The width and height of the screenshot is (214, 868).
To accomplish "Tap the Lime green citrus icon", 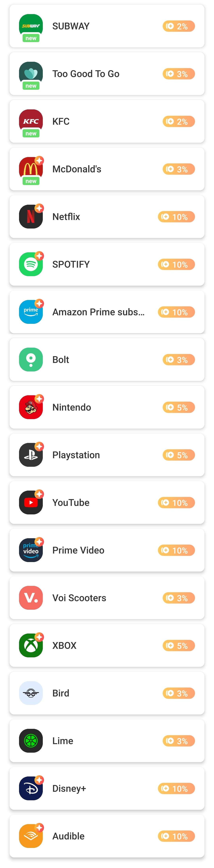I will (31, 741).
